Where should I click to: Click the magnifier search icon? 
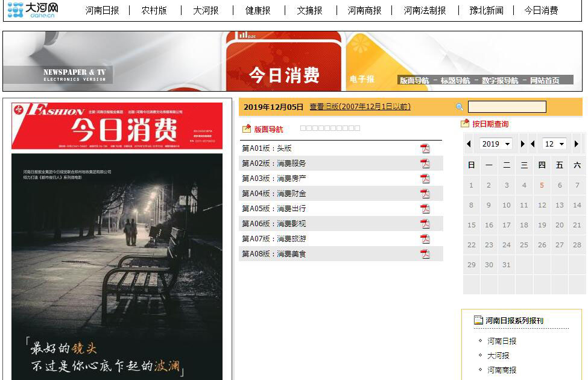460,107
